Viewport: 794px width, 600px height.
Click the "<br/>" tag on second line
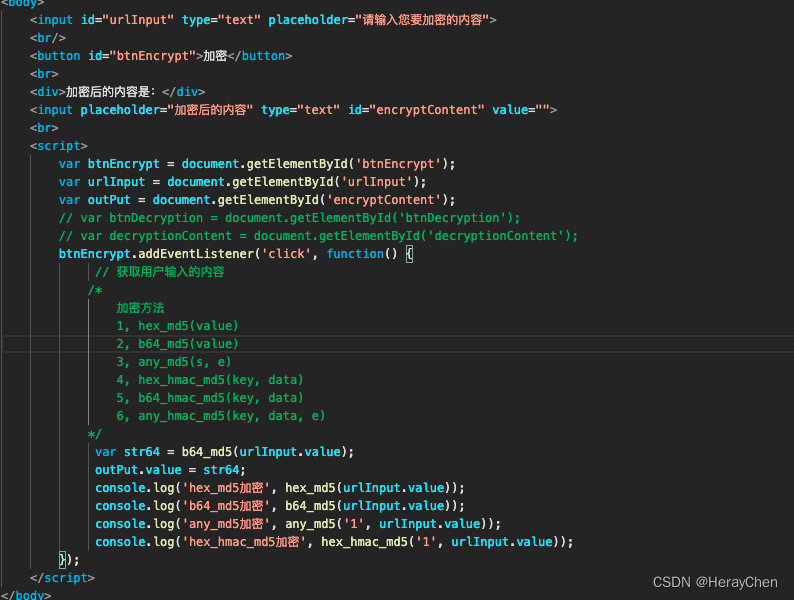48,38
